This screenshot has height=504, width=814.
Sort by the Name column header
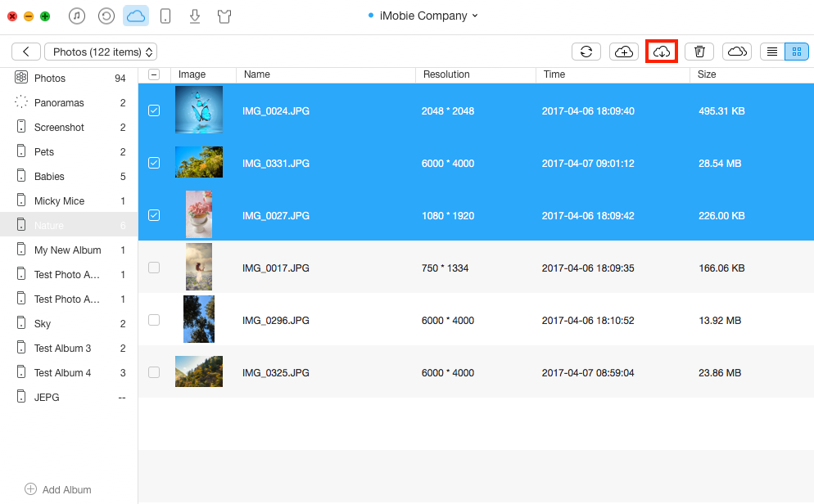click(326, 74)
